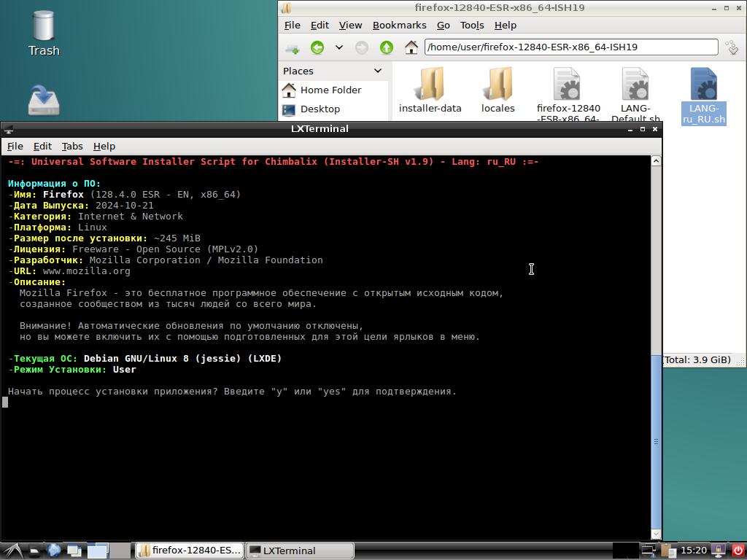Click the LXTerminal vertical scrollbar thumb
Viewport: 747px width, 560px height.
click(656, 441)
